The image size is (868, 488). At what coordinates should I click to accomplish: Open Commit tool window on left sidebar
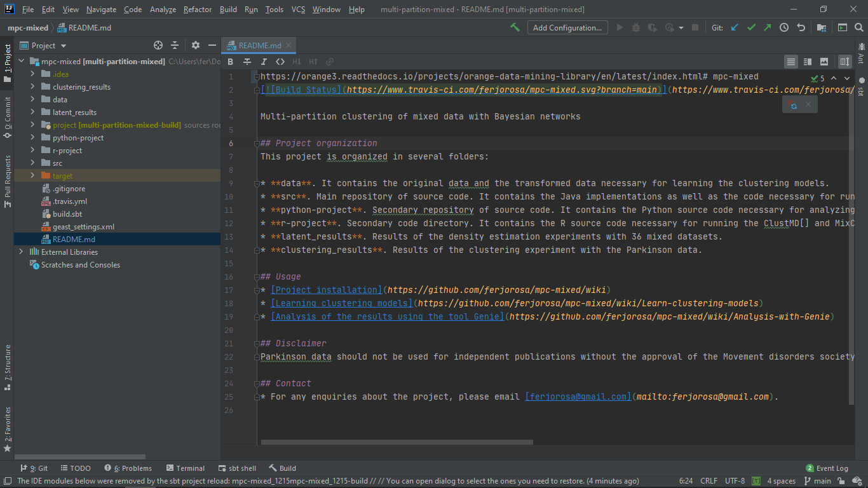[x=7, y=118]
